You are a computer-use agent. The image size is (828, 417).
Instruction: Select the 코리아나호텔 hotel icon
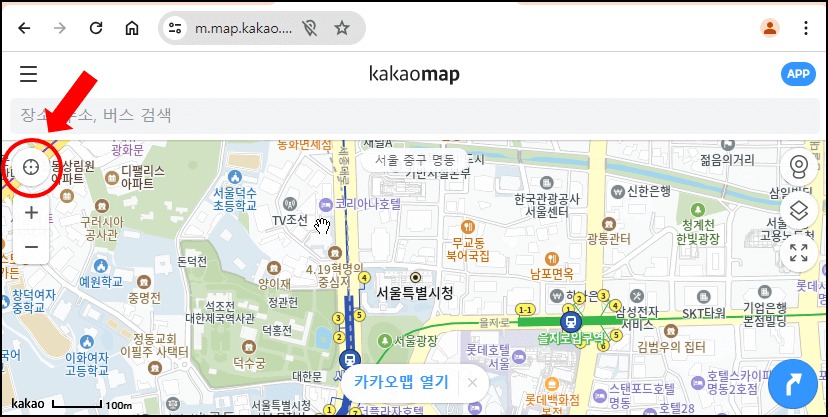click(325, 204)
